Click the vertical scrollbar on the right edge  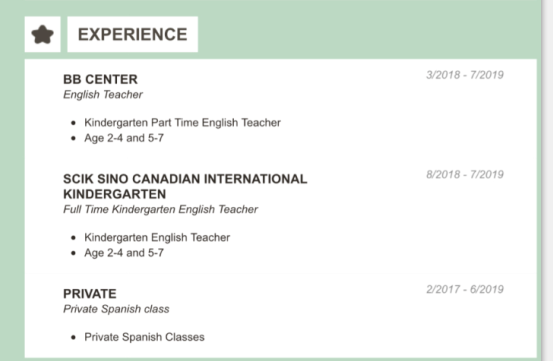coord(547,180)
